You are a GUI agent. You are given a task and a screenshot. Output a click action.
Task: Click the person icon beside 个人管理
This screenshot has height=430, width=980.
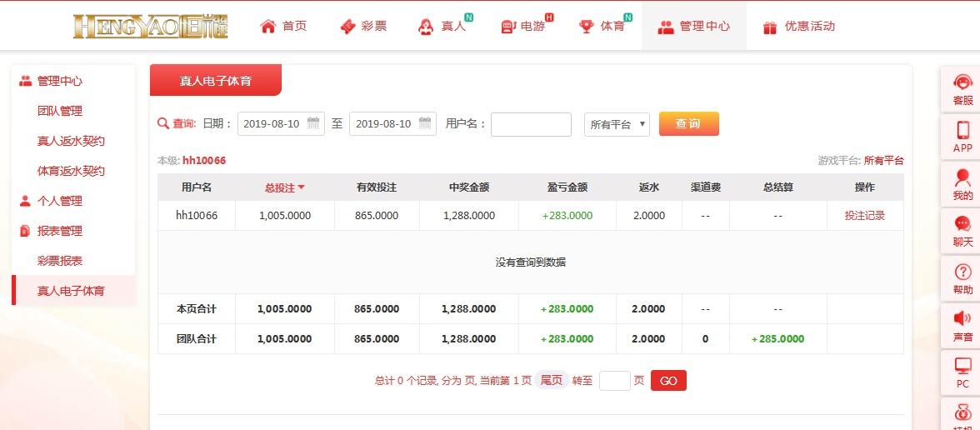(x=25, y=201)
